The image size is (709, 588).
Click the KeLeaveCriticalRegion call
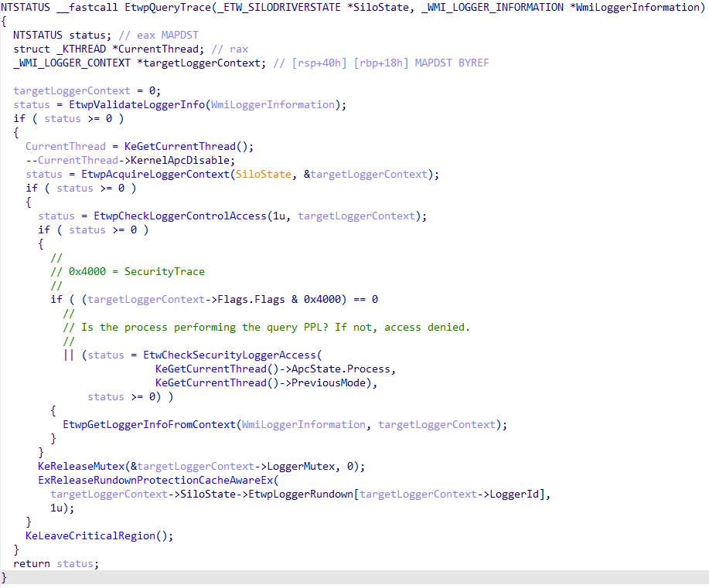[x=90, y=535]
